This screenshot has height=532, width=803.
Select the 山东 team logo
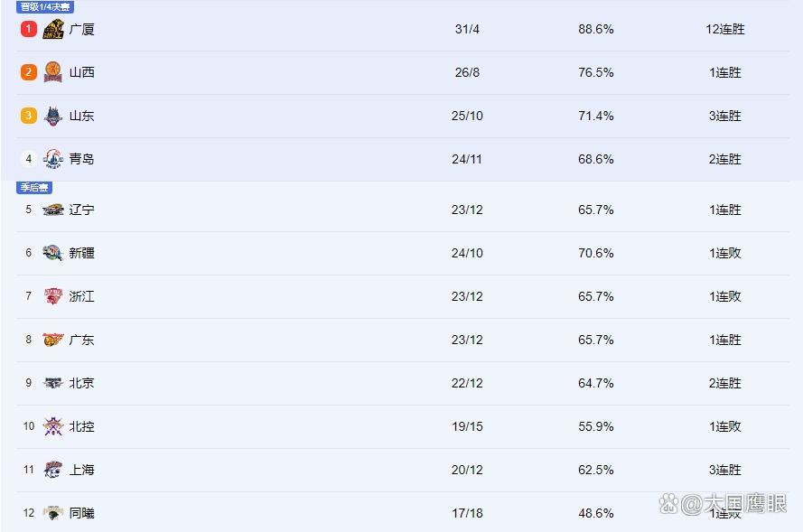53,116
